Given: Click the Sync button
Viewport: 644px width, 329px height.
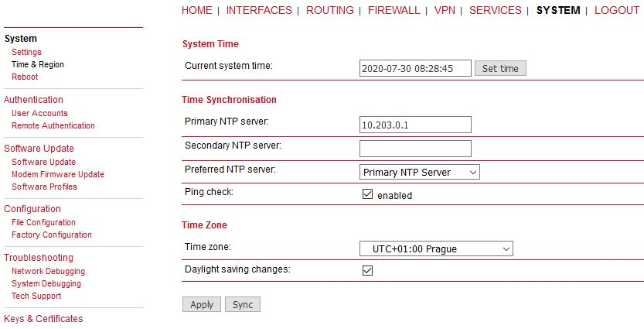Looking at the screenshot, I should point(243,304).
